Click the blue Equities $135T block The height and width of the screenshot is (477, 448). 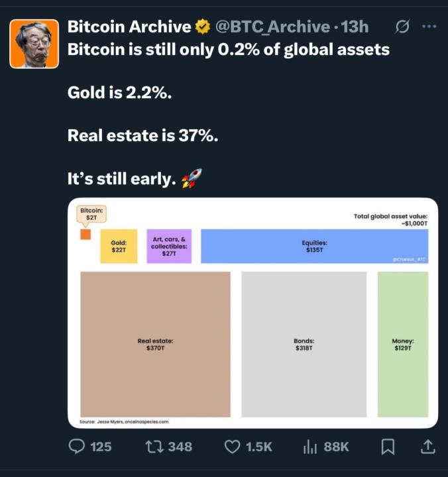pyautogui.click(x=314, y=246)
